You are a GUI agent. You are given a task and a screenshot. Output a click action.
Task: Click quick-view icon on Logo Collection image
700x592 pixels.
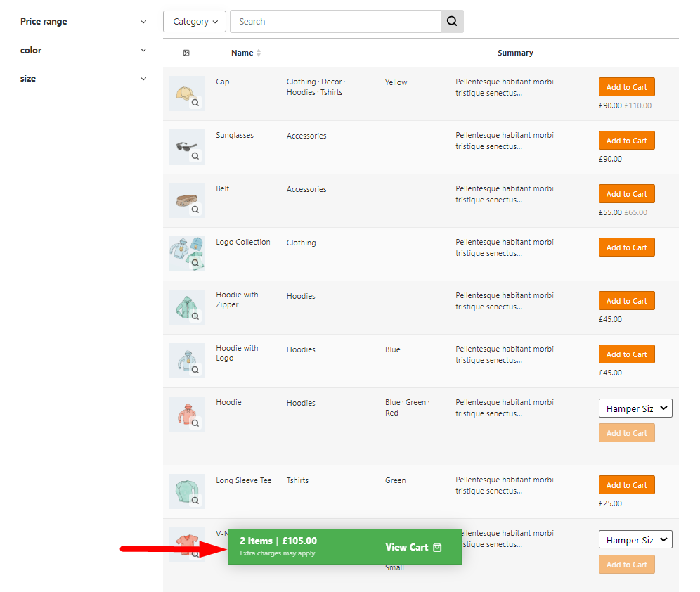(x=195, y=263)
